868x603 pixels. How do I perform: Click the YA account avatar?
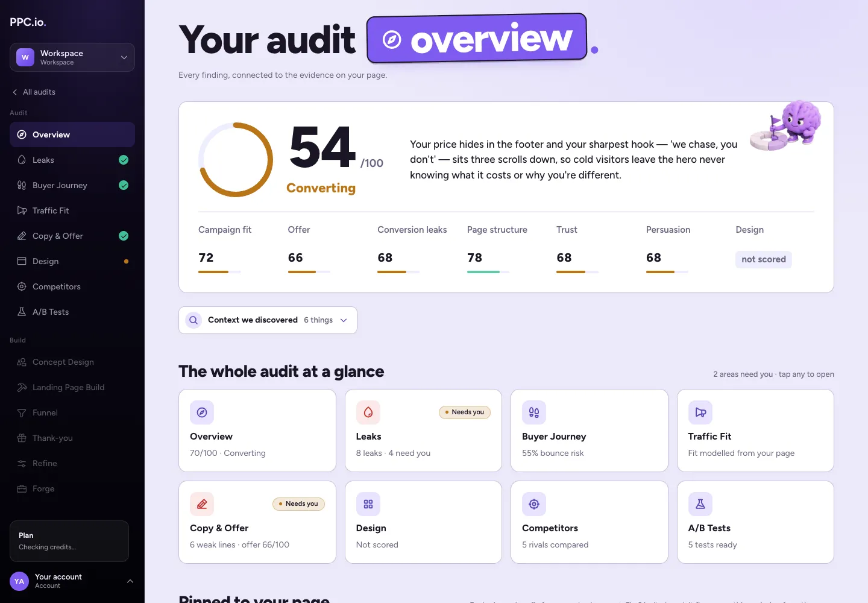[x=19, y=581]
